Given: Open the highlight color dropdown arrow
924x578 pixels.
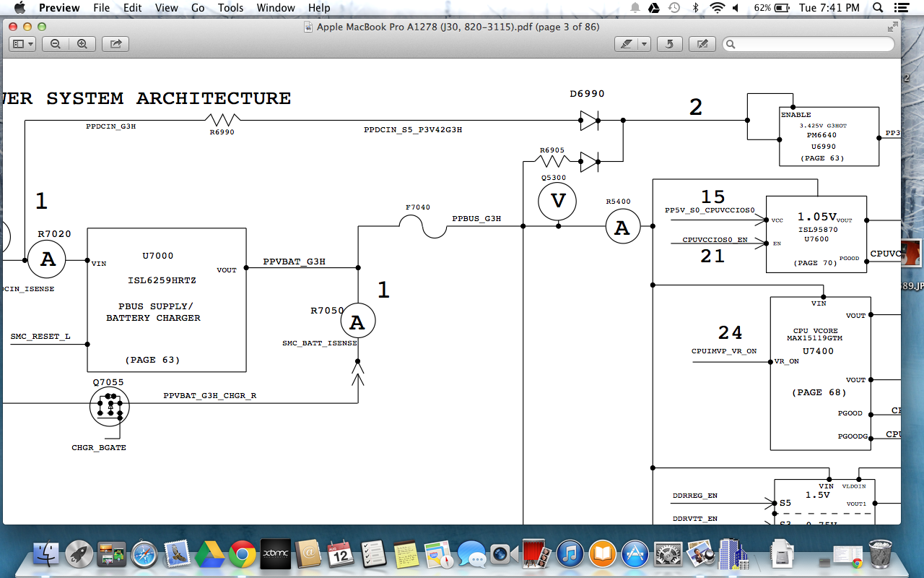Looking at the screenshot, I should [644, 44].
